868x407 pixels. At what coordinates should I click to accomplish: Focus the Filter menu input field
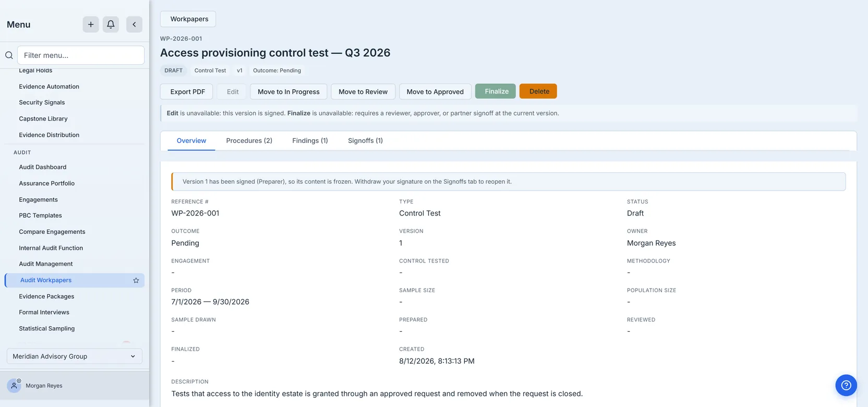point(81,55)
